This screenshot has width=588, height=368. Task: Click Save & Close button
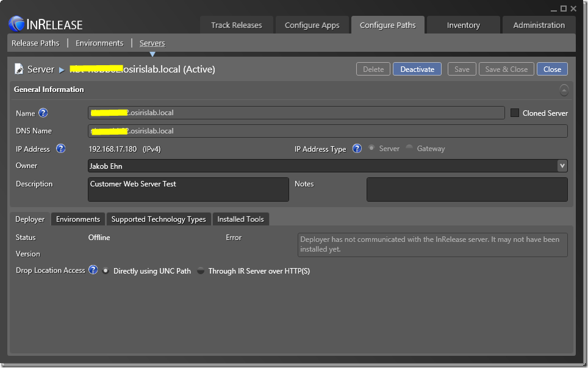coord(506,69)
